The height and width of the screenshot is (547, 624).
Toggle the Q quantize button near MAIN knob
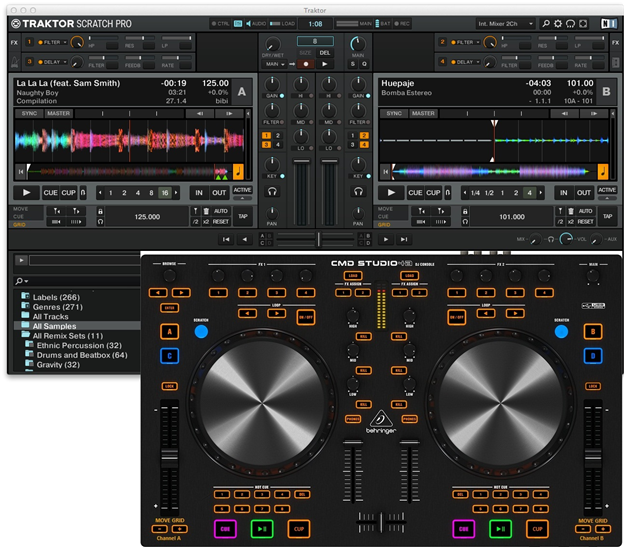pos(364,64)
